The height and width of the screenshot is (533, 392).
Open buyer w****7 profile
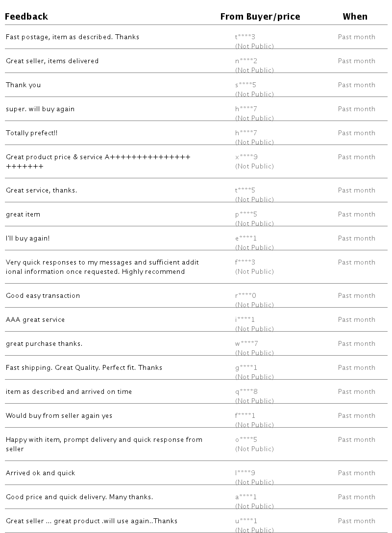(x=246, y=344)
